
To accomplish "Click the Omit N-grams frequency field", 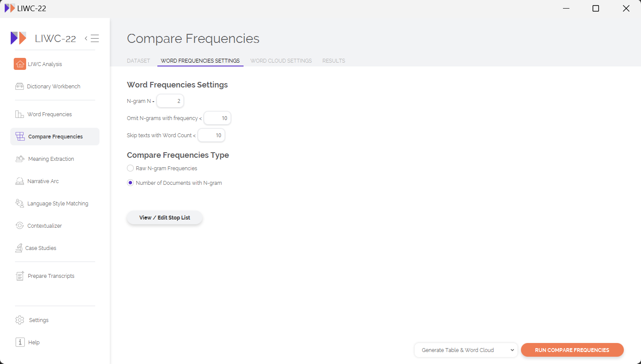I will pos(217,118).
